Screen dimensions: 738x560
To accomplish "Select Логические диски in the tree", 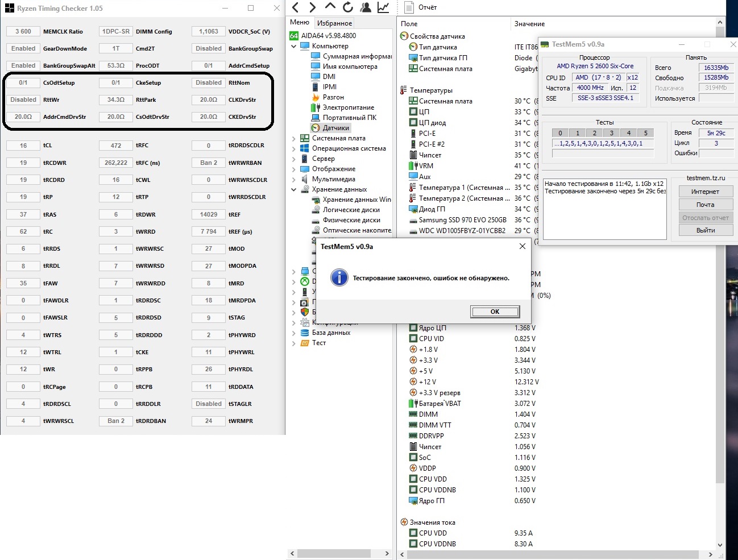I will pyautogui.click(x=351, y=210).
